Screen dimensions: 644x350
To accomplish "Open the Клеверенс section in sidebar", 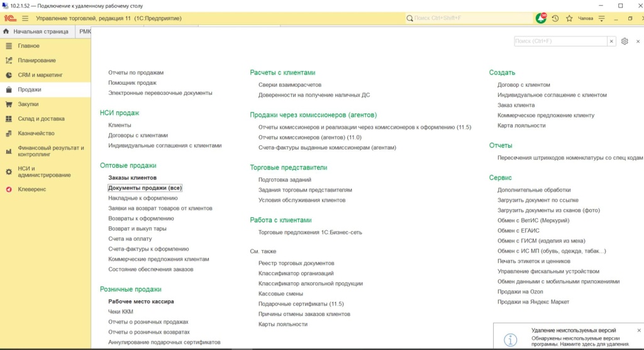I will [x=45, y=189].
